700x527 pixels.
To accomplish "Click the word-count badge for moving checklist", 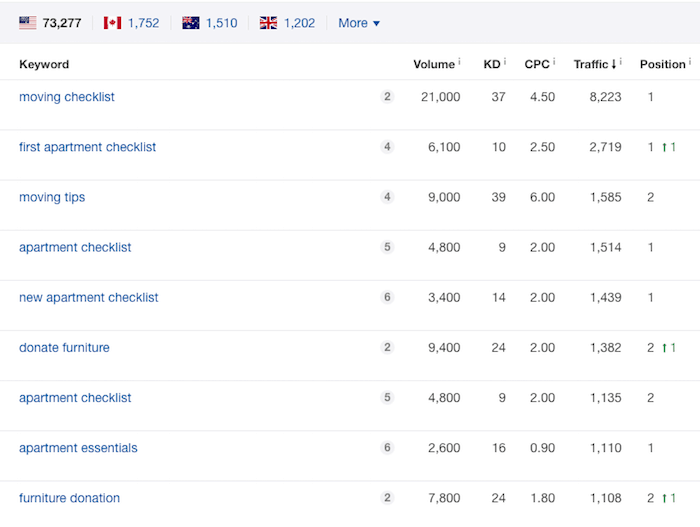I will 387,96.
